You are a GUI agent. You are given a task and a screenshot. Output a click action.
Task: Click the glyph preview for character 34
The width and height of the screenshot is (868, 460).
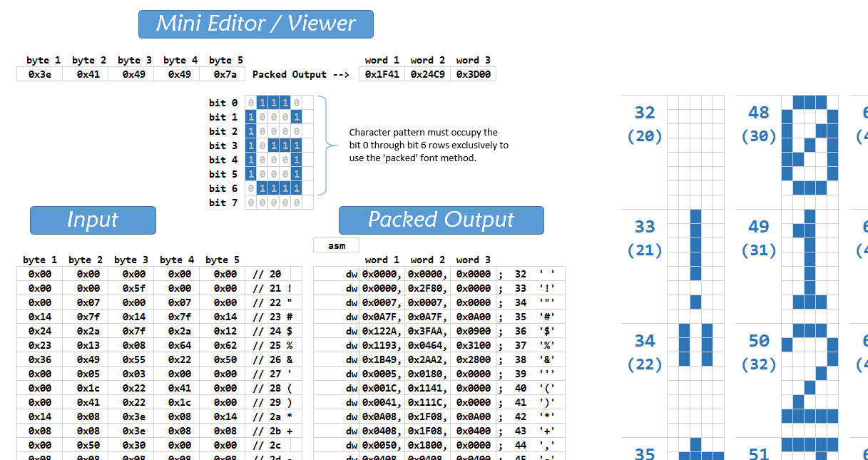click(x=695, y=374)
